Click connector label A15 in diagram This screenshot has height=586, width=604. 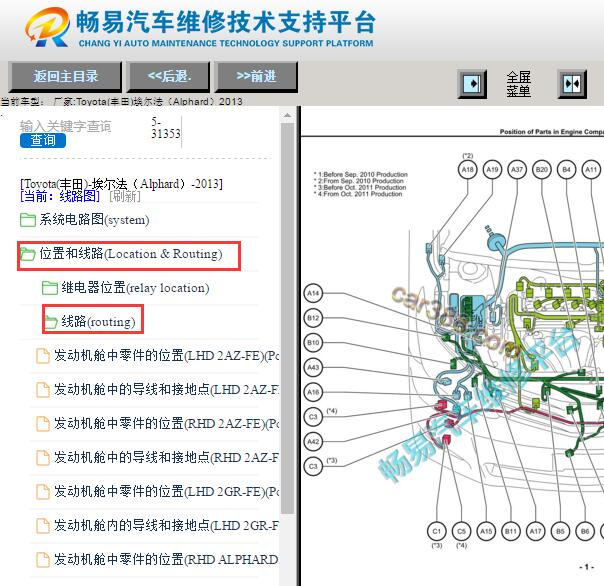(486, 531)
